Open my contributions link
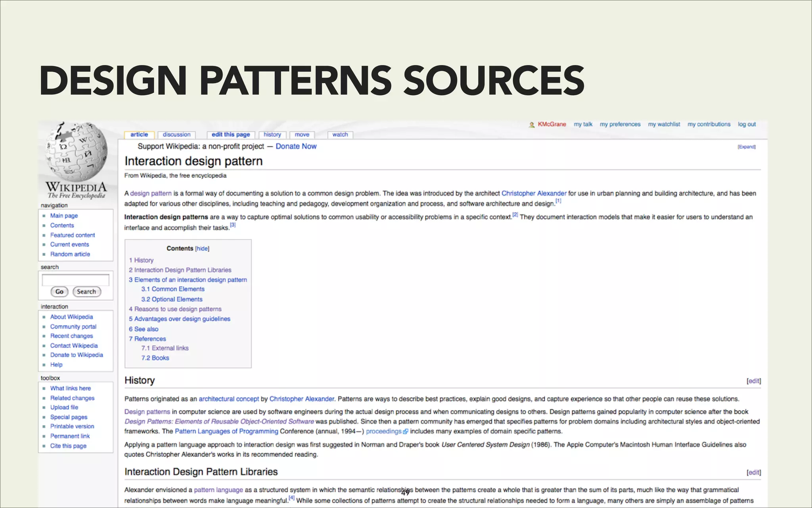Viewport: 812px width, 508px height. (x=709, y=124)
